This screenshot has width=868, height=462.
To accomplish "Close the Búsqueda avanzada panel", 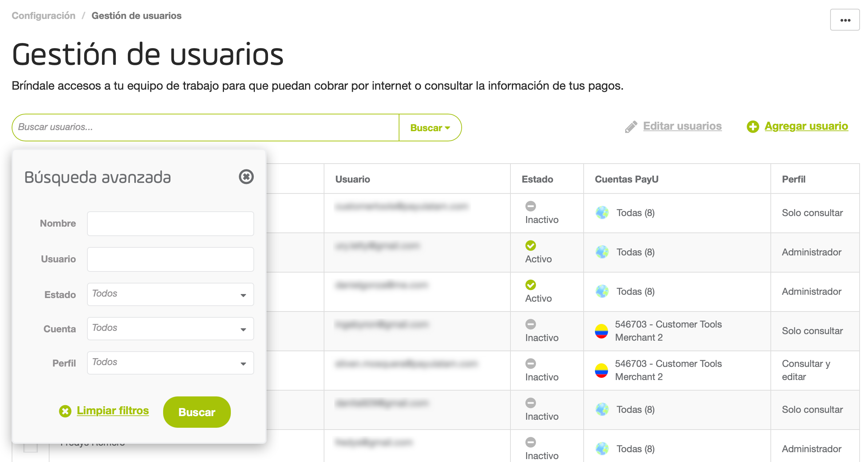I will [x=246, y=177].
